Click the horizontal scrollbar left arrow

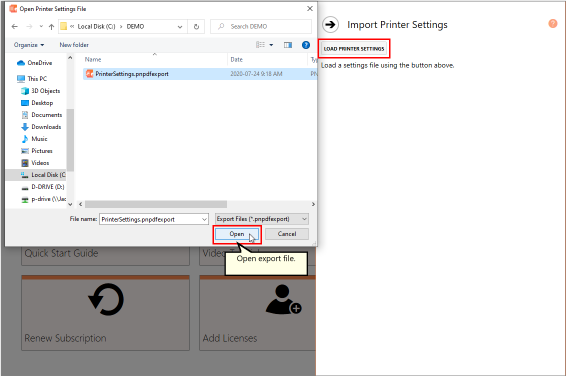tap(80, 204)
